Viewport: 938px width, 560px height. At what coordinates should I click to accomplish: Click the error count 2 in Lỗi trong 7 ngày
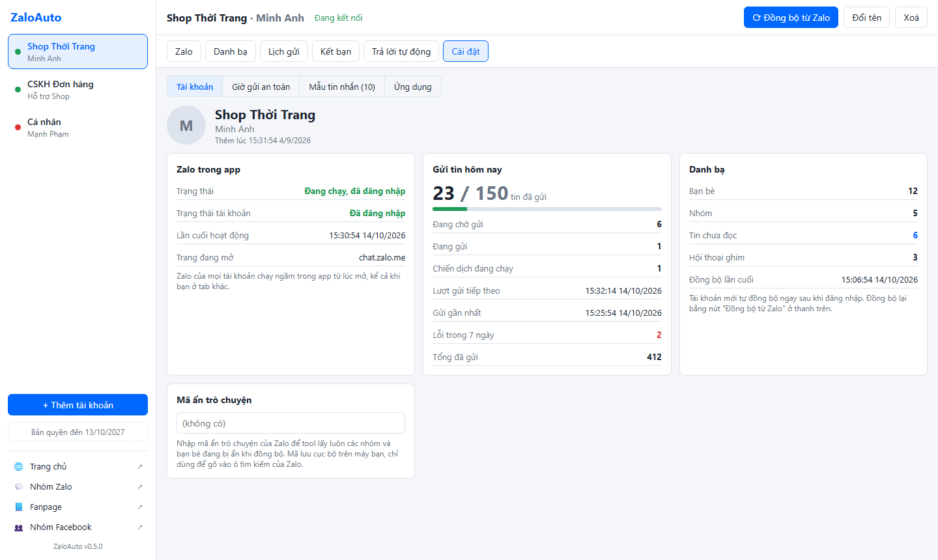coord(659,335)
